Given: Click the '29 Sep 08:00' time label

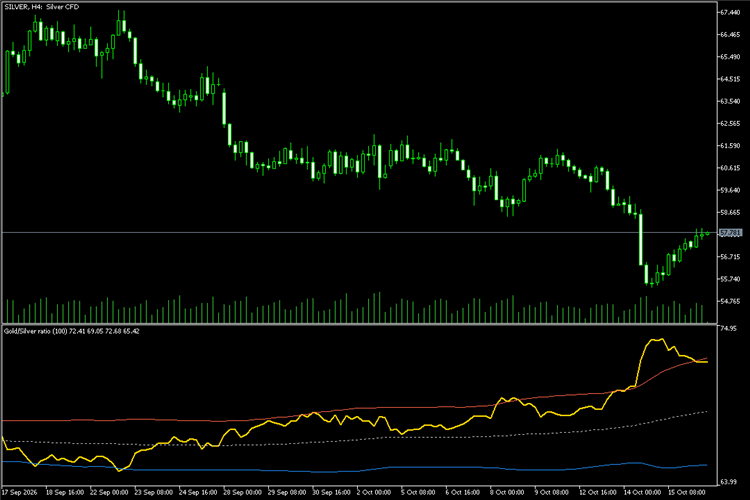Looking at the screenshot, I should (287, 492).
